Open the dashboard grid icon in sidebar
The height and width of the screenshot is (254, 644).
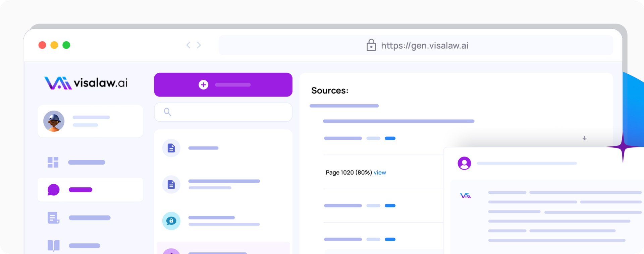point(53,162)
